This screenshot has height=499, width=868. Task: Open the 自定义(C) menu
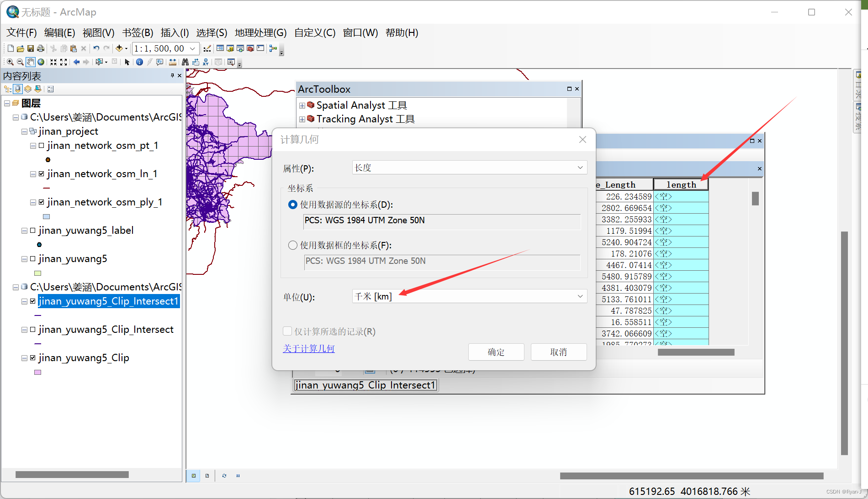pyautogui.click(x=315, y=33)
